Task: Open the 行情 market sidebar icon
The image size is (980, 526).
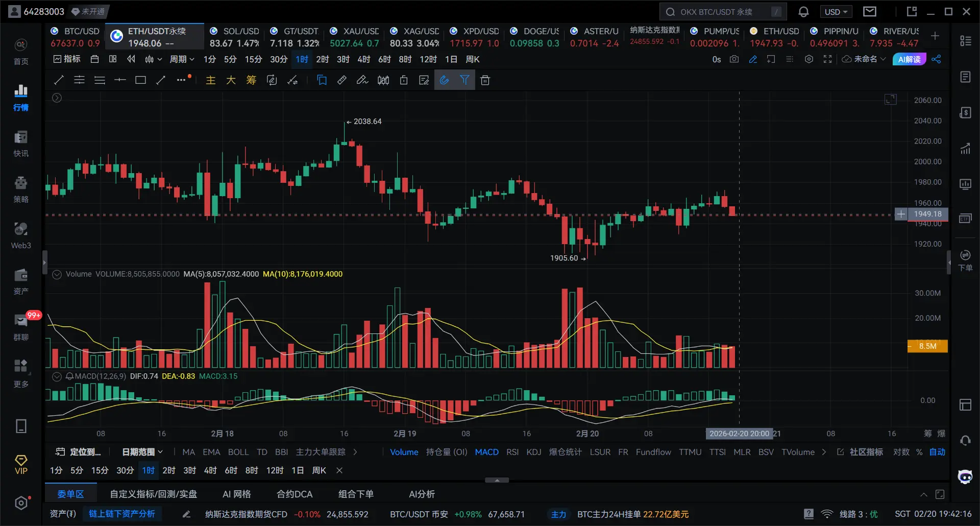Action: pos(21,98)
